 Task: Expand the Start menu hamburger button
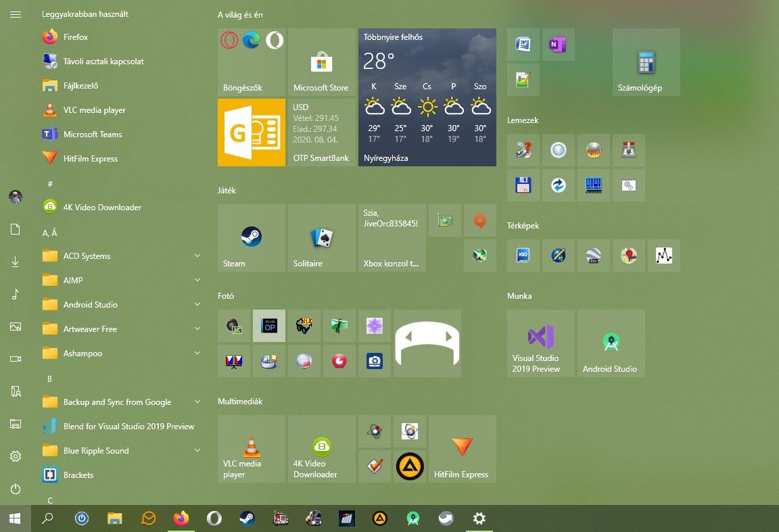tap(16, 14)
